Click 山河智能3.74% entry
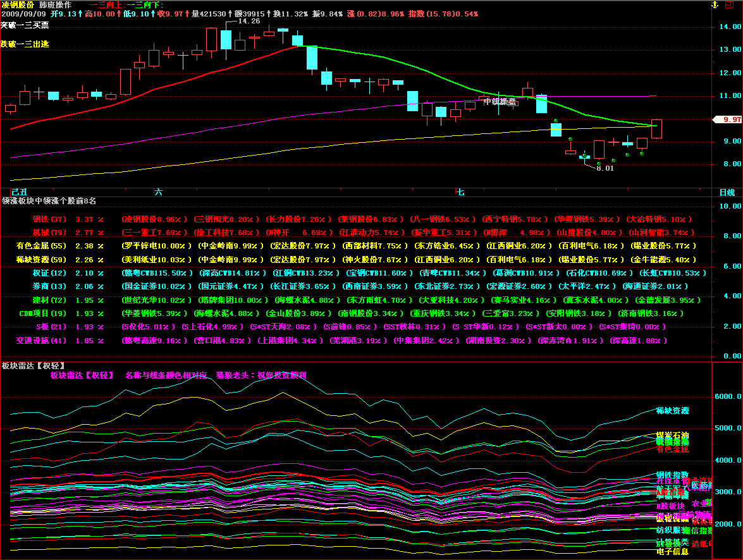The width and height of the screenshot is (743, 560). point(661,233)
